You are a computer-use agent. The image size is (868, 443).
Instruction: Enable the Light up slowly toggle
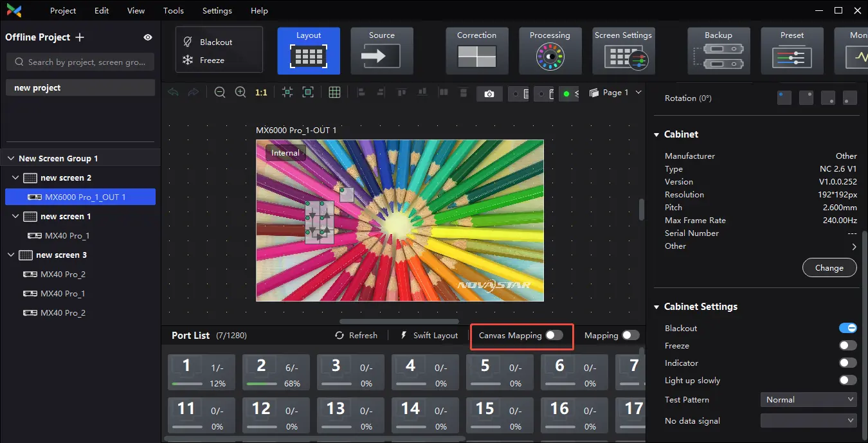pyautogui.click(x=847, y=381)
